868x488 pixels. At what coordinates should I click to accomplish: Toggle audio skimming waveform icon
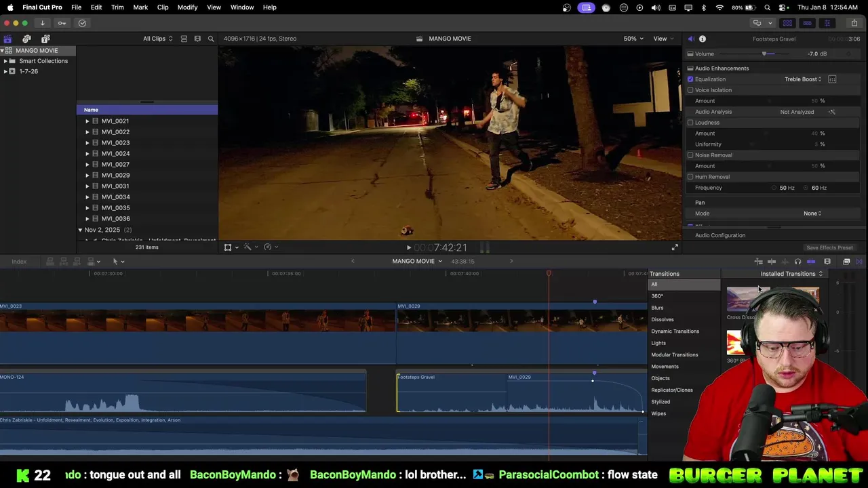point(785,262)
